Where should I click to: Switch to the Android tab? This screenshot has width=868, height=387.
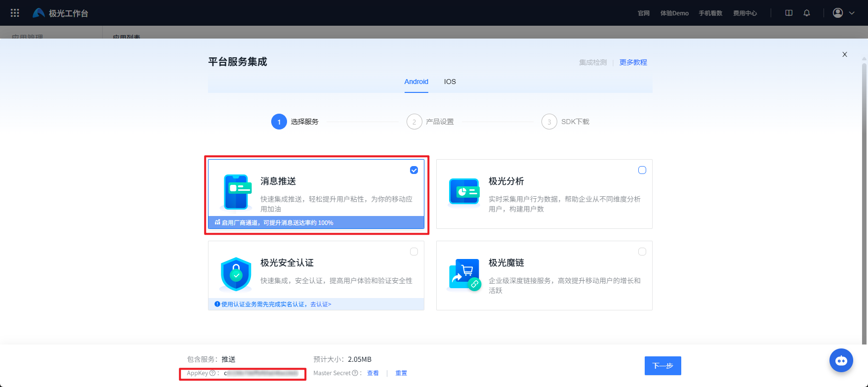click(x=416, y=82)
